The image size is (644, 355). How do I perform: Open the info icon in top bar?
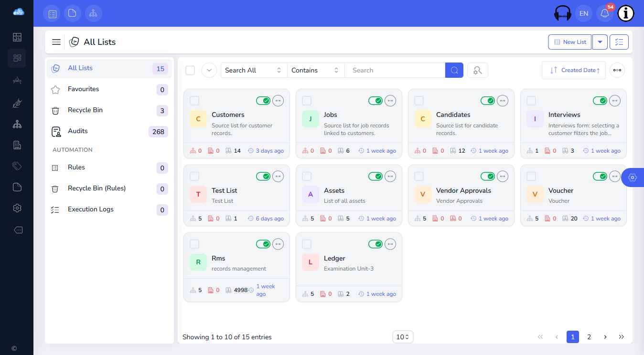pos(626,13)
